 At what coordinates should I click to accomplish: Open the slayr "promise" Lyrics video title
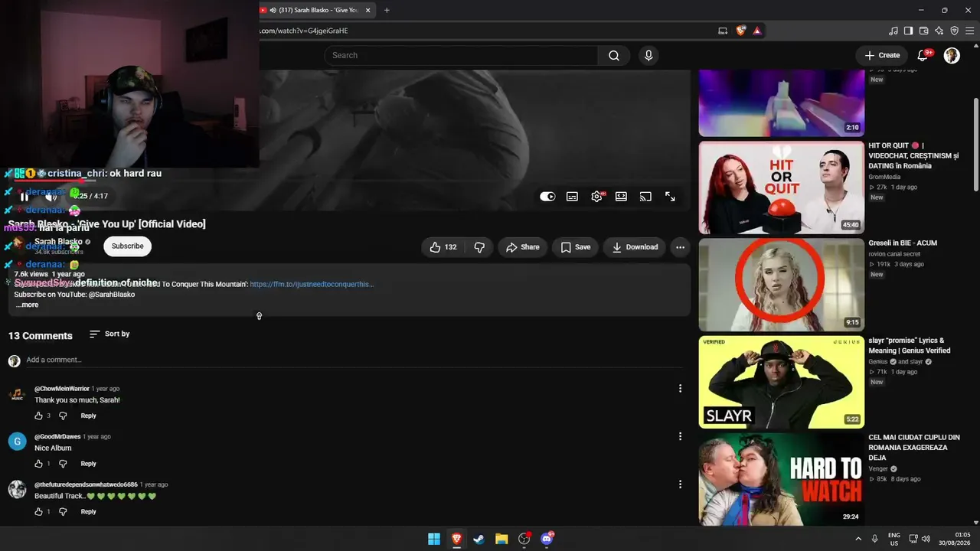(910, 345)
